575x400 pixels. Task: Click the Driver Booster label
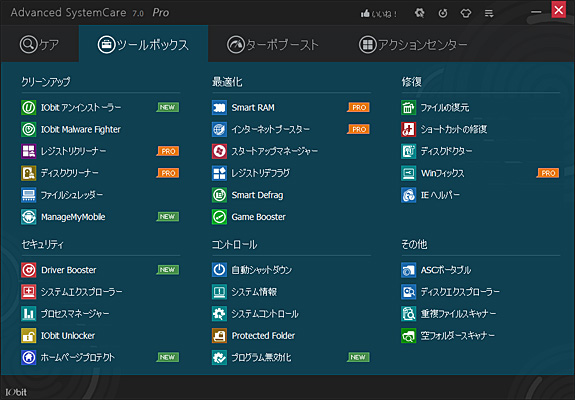tap(69, 270)
